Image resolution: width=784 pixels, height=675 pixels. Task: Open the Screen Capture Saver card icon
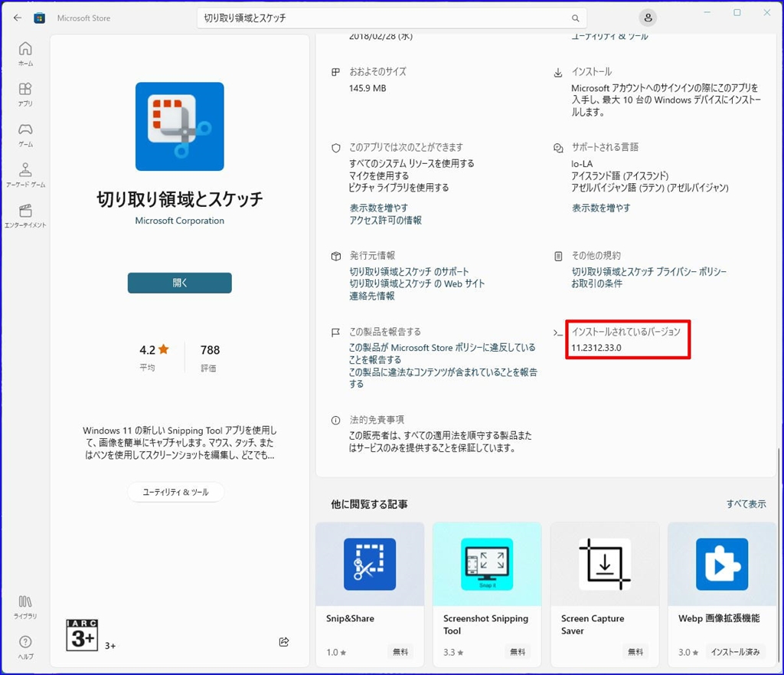click(x=605, y=564)
